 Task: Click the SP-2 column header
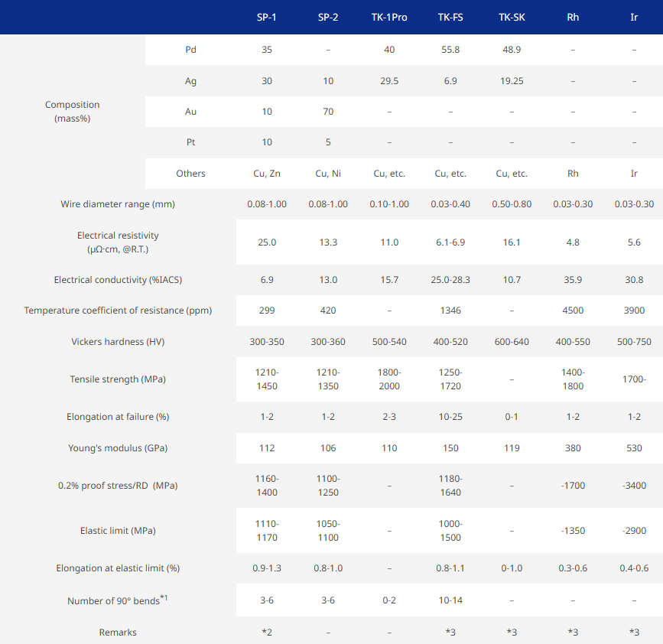tap(328, 17)
